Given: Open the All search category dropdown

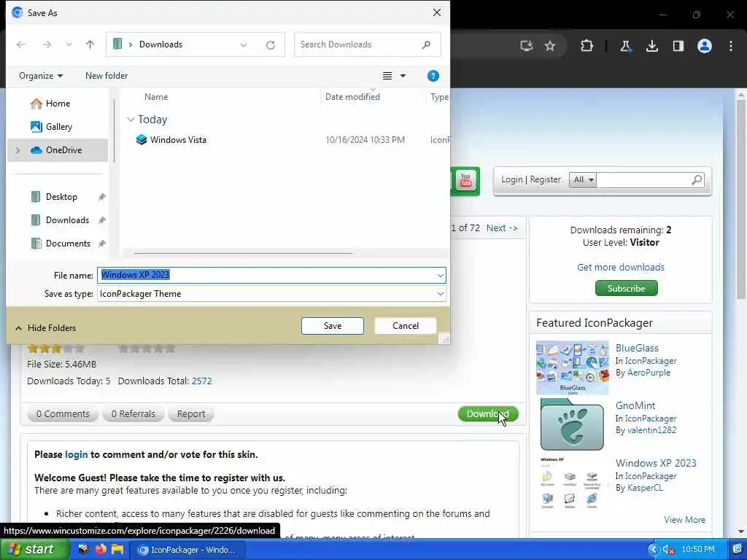Looking at the screenshot, I should tap(583, 179).
